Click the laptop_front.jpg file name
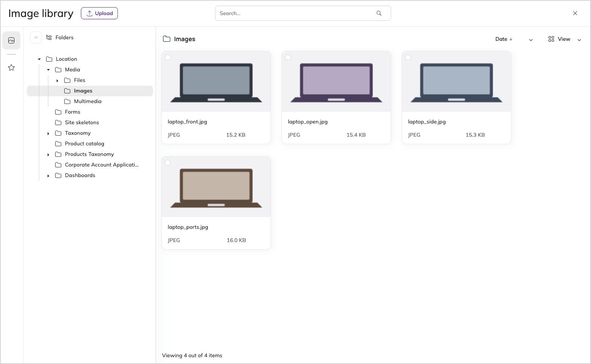This screenshot has width=591, height=364. click(187, 122)
